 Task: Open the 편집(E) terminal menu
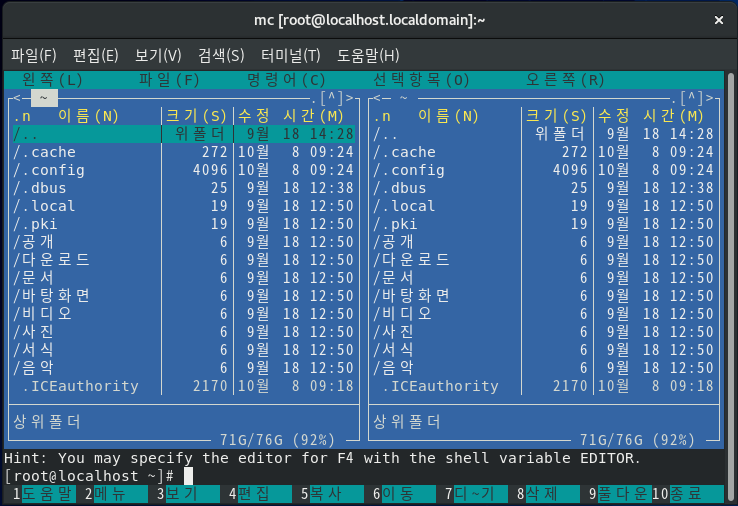(x=96, y=56)
